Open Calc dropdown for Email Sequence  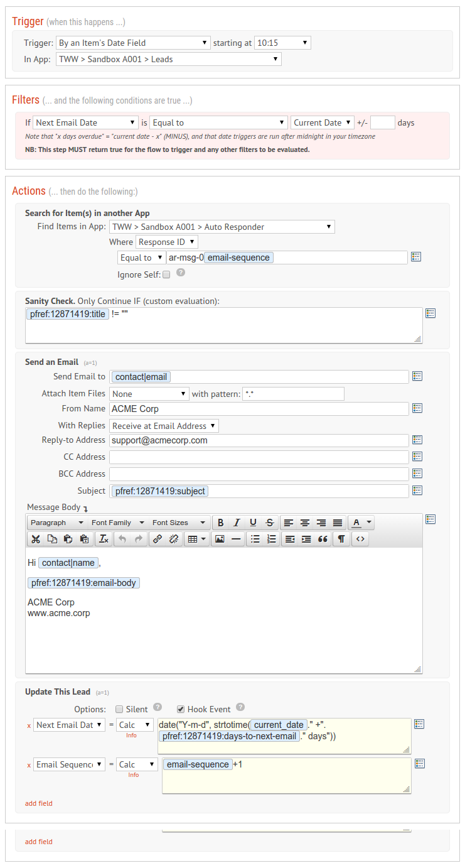[137, 764]
